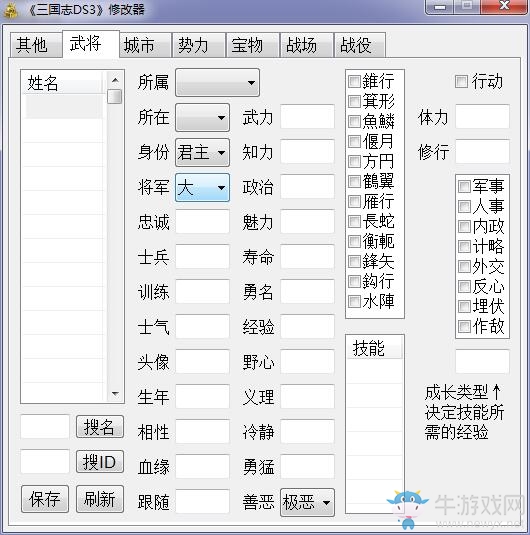Open the 将军 dropdown showing 大
Viewport: 530px width, 535px height.
pos(202,188)
